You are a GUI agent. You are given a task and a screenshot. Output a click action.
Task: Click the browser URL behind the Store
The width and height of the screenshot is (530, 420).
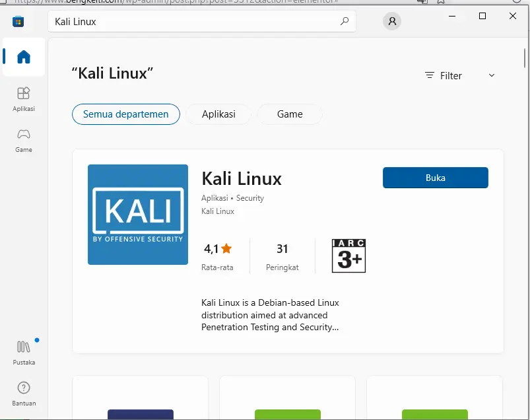coord(176,2)
